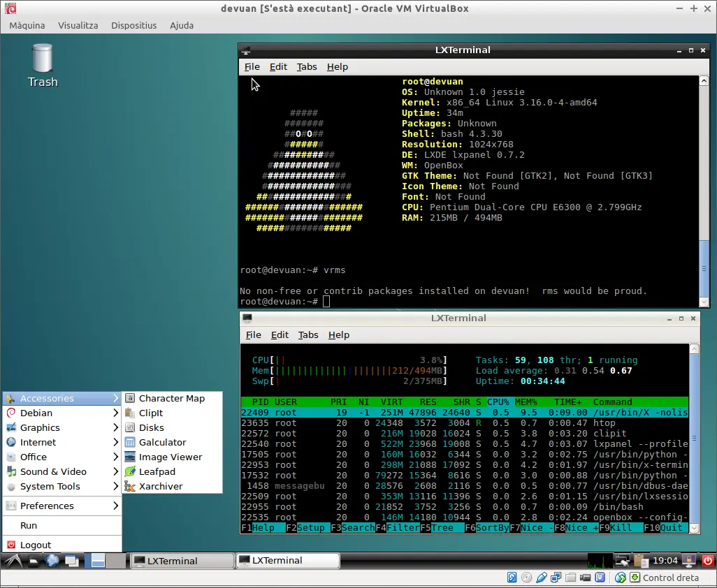Open File menu in top LXTerminal
717x588 pixels.
coord(252,67)
